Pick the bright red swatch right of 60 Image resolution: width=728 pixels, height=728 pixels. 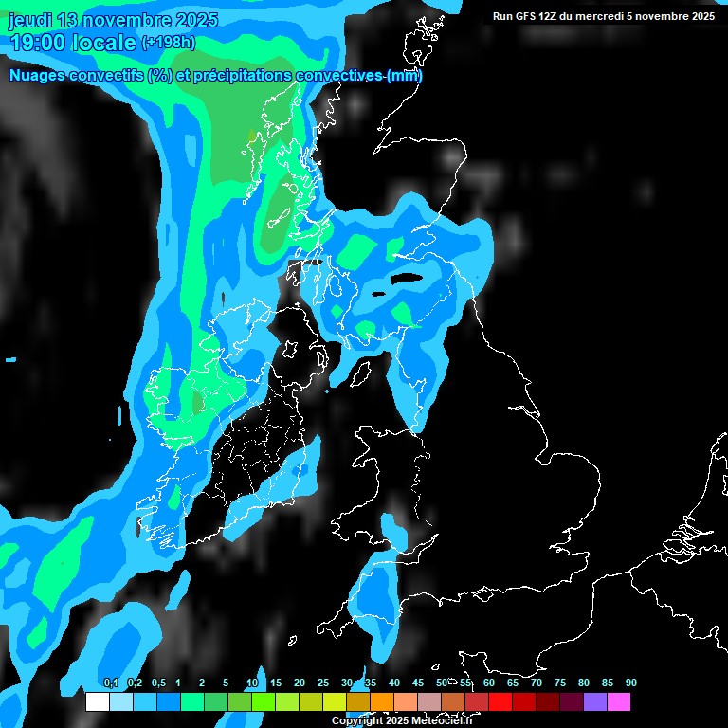point(500,701)
